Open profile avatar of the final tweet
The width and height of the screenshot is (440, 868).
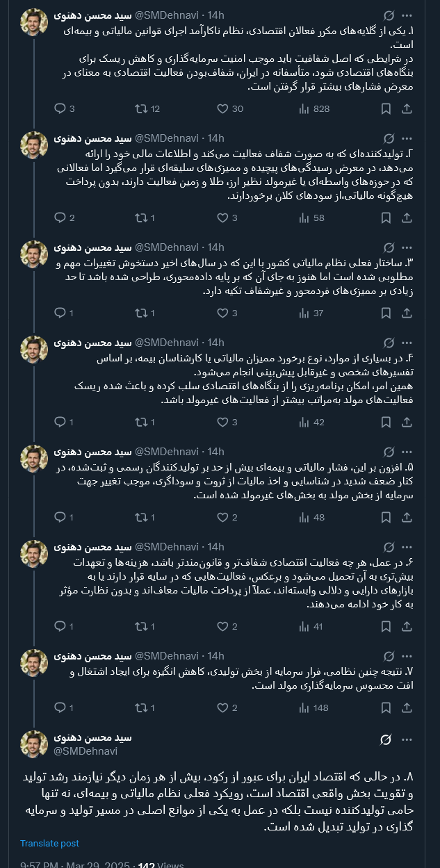pyautogui.click(x=34, y=744)
